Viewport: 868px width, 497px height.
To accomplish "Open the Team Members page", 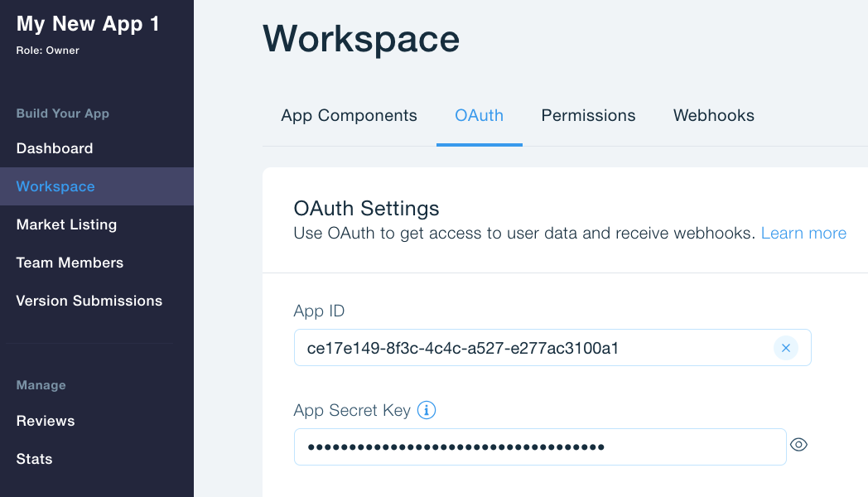I will 70,263.
